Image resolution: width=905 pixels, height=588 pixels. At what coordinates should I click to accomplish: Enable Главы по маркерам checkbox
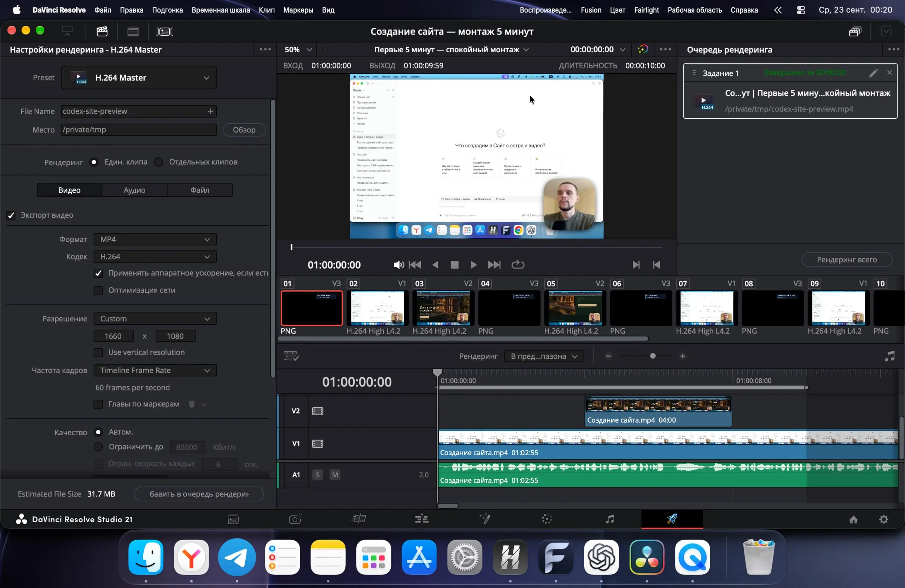point(99,404)
